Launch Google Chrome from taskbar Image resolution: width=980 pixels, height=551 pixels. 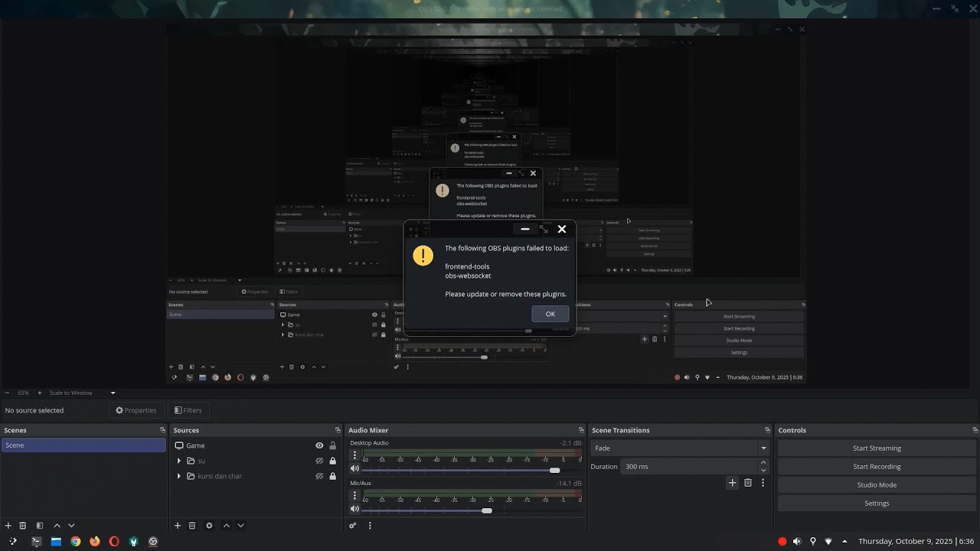[x=75, y=541]
